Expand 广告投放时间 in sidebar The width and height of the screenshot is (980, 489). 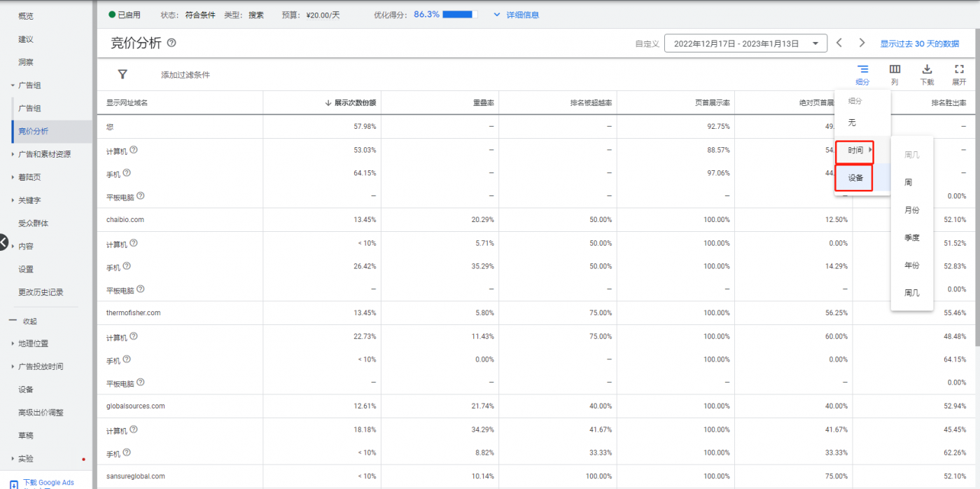click(x=13, y=366)
